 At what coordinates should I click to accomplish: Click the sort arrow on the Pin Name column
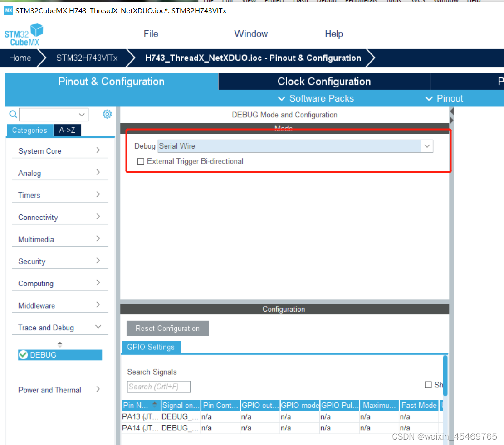click(155, 404)
